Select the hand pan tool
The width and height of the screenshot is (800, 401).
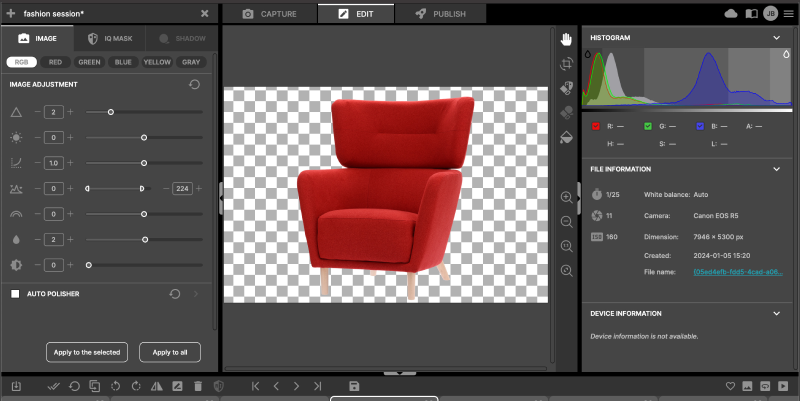566,39
